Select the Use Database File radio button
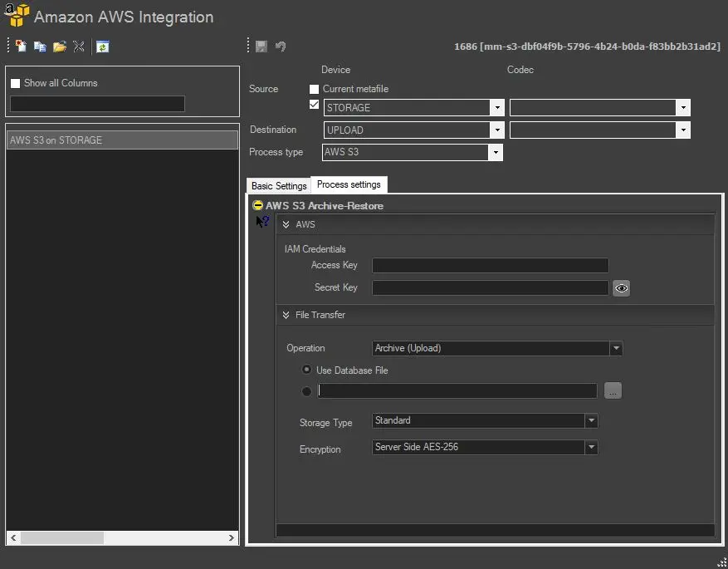Viewport: 728px width, 569px height. coord(307,370)
